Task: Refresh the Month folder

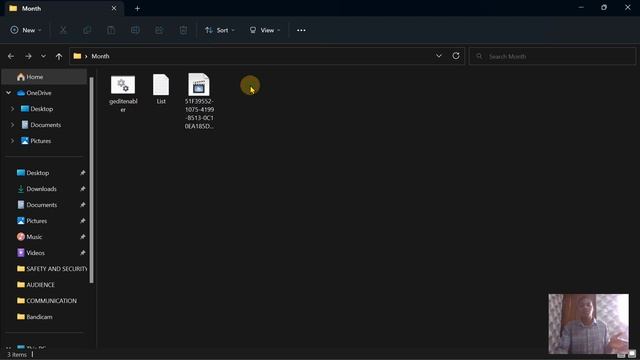Action: [x=456, y=56]
